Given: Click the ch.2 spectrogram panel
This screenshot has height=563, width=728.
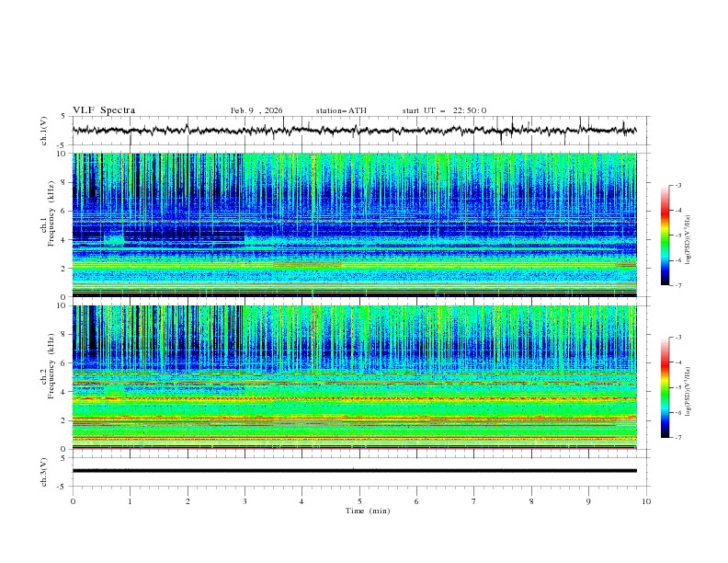Looking at the screenshot, I should click(x=354, y=377).
